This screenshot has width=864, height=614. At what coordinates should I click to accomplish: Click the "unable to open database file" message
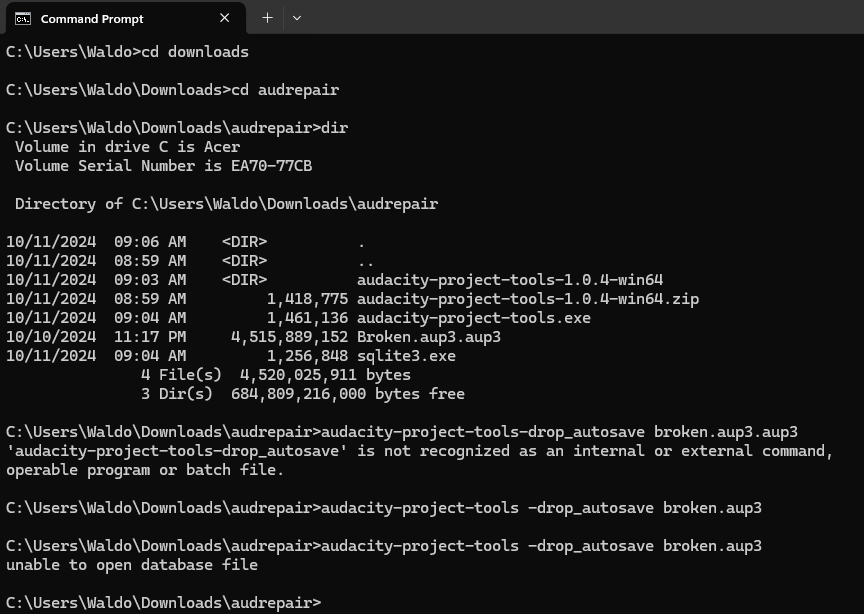[x=132, y=565]
